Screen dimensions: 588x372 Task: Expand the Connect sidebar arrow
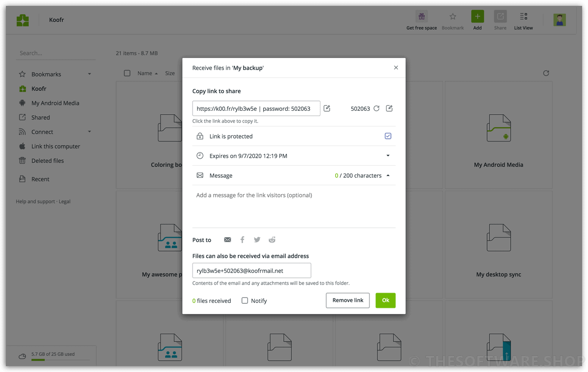click(89, 132)
